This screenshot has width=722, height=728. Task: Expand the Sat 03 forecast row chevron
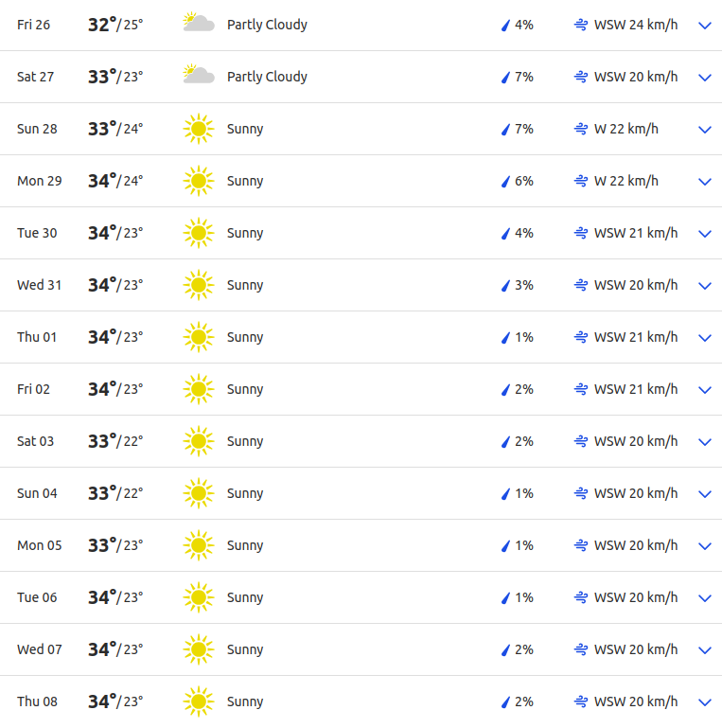[704, 442]
